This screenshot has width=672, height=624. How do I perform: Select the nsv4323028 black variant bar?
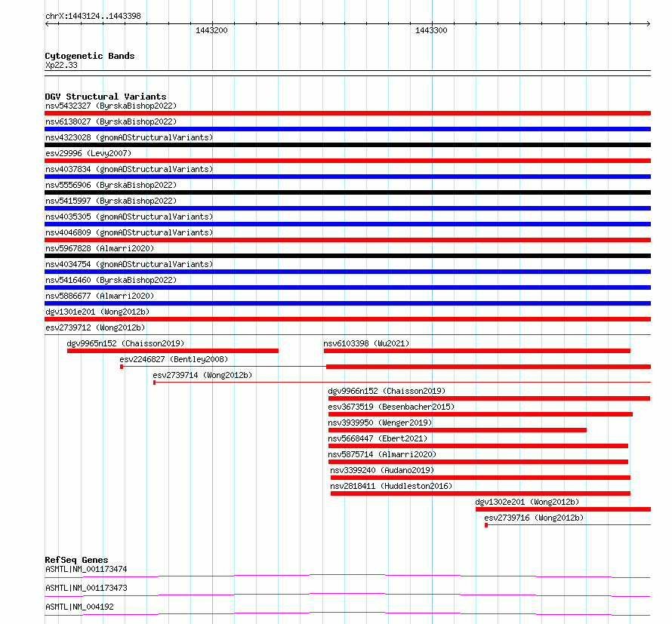pyautogui.click(x=347, y=145)
